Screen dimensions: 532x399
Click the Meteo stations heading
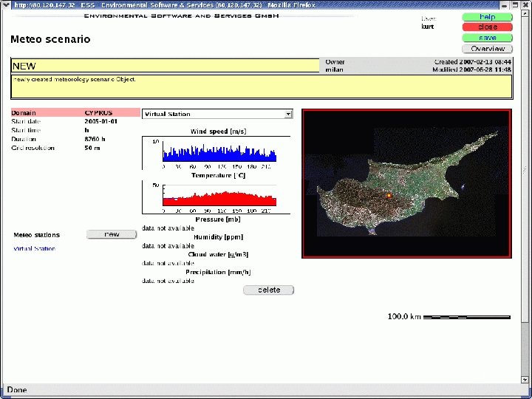click(37, 235)
